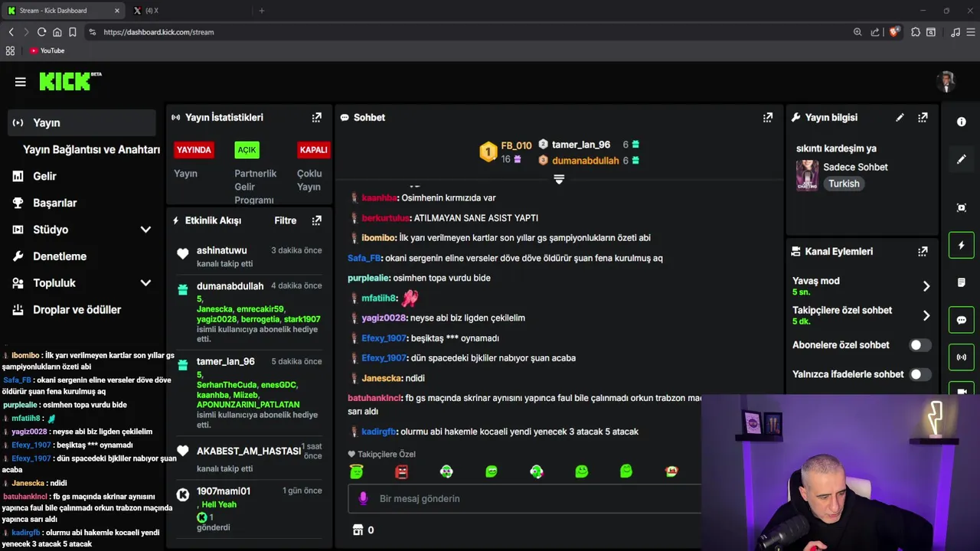Click the browser home button

click(57, 32)
